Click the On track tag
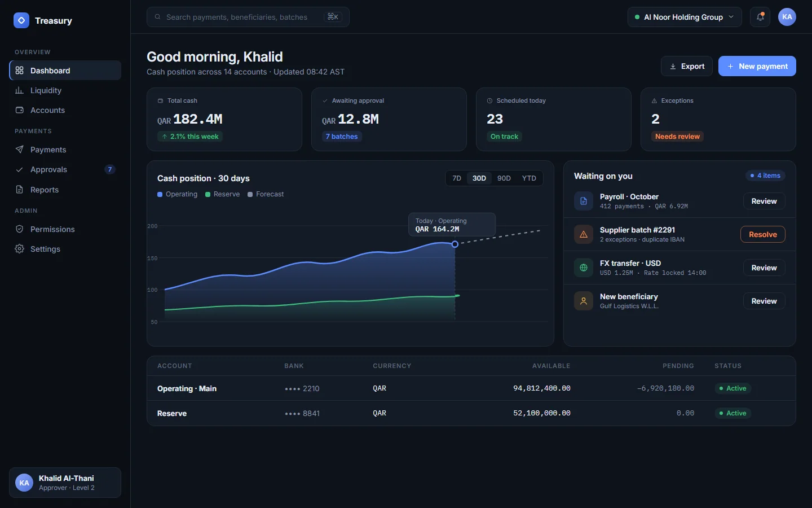 coord(504,137)
